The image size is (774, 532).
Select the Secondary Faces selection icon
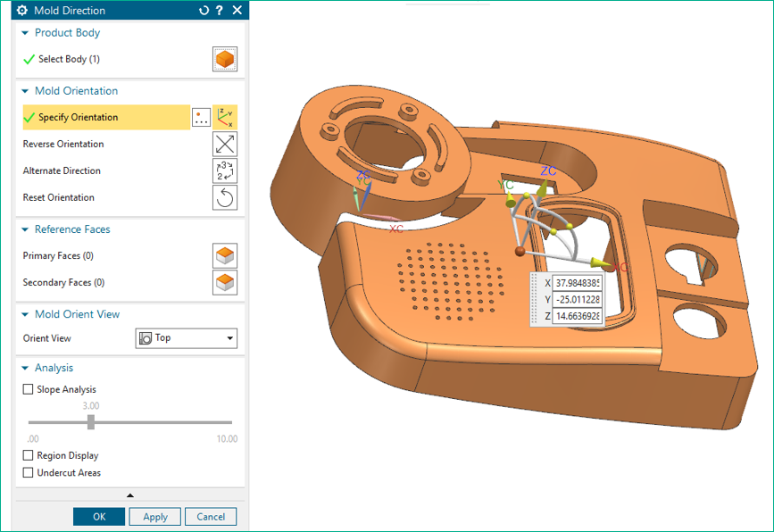[224, 282]
